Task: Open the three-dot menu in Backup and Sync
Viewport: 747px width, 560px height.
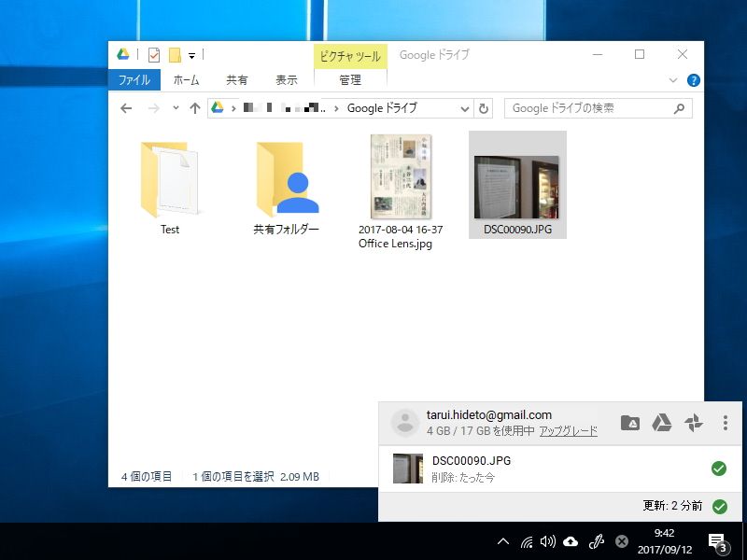Action: pos(725,422)
